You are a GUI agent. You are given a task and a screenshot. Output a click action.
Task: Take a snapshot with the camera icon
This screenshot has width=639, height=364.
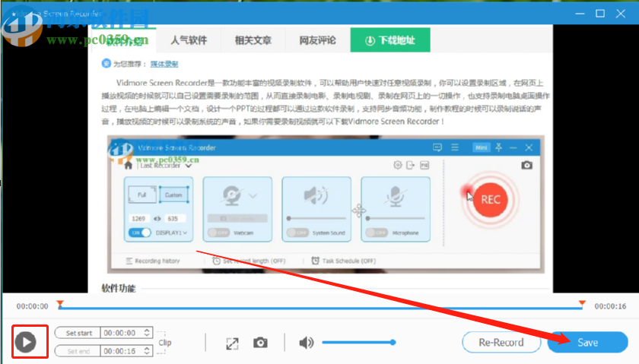click(x=260, y=343)
